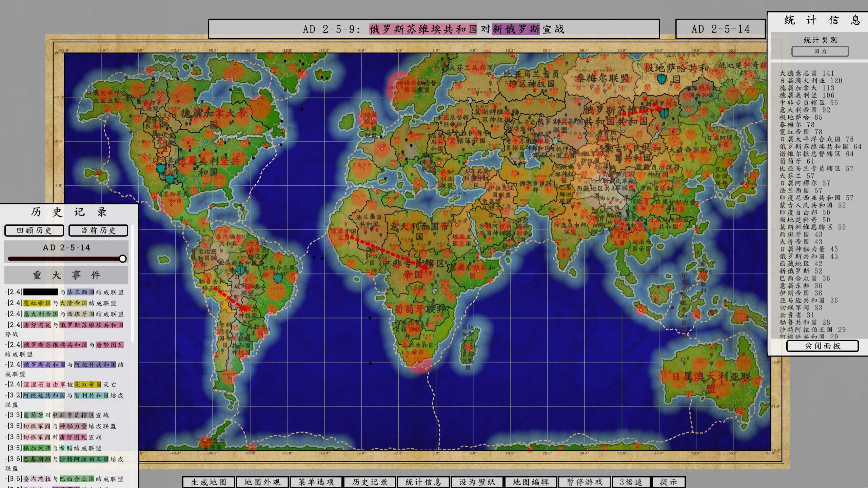Click shield icon near 亚马逊共和国
Image resolution: width=868 pixels, height=488 pixels.
click(241, 270)
